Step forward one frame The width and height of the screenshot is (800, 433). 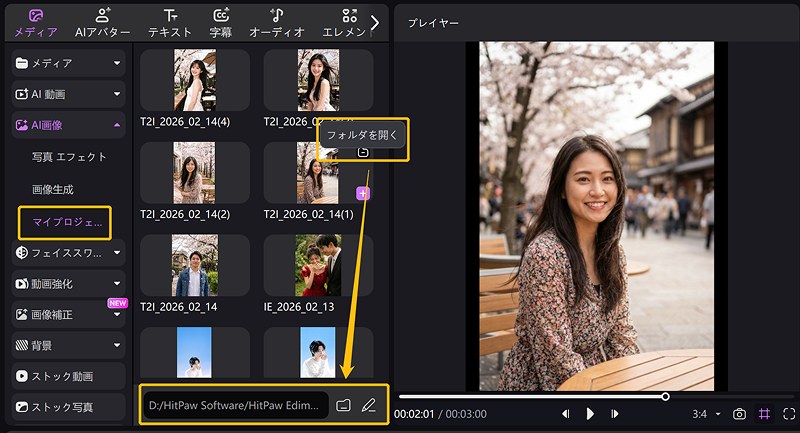pyautogui.click(x=614, y=413)
